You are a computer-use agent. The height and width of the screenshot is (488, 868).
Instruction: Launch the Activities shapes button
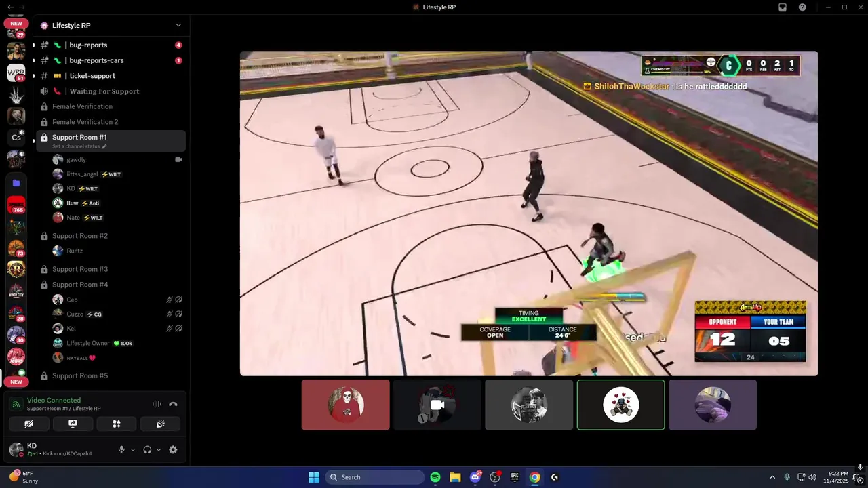[x=117, y=424]
